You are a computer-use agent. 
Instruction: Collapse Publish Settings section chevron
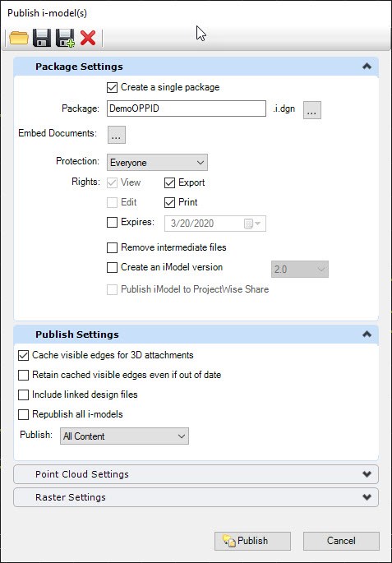(367, 335)
